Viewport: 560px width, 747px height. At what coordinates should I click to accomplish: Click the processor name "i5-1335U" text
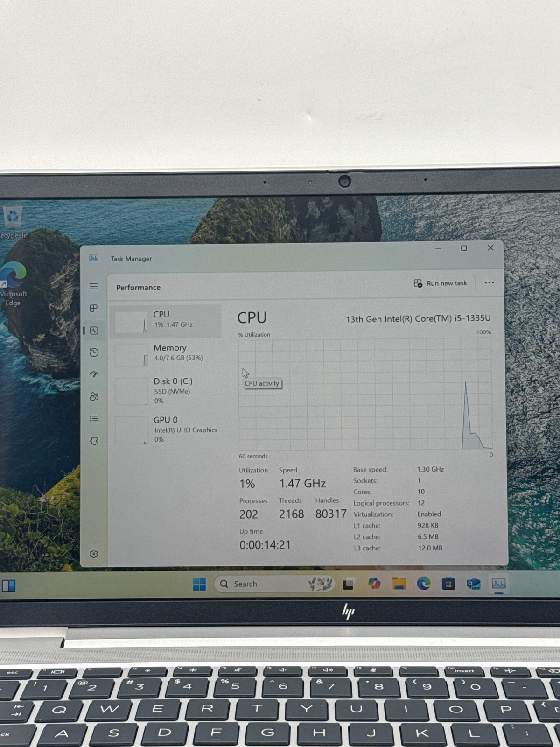pos(472,318)
